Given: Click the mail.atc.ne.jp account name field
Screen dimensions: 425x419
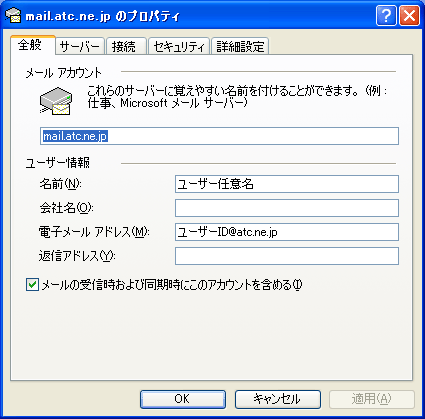Looking at the screenshot, I should click(x=219, y=136).
